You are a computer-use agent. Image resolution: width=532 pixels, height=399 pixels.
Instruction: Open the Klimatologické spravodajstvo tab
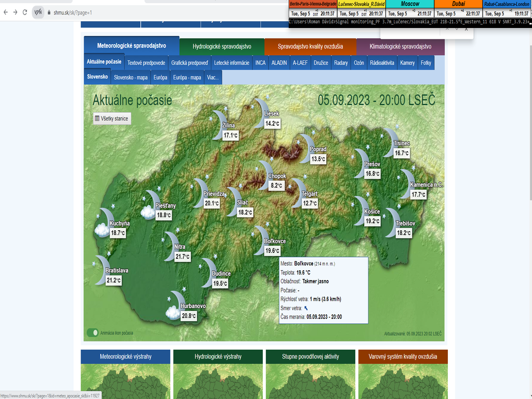400,46
